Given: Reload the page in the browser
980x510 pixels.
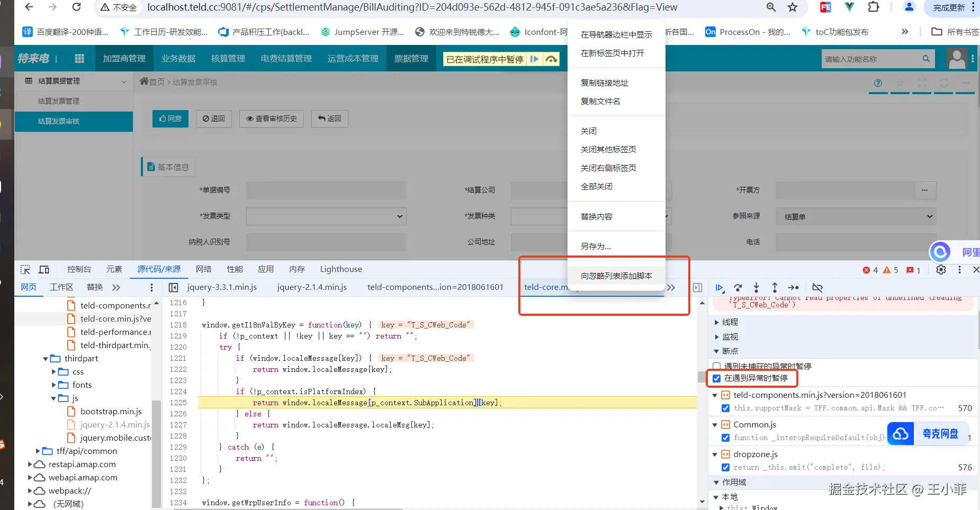Looking at the screenshot, I should pyautogui.click(x=77, y=7).
